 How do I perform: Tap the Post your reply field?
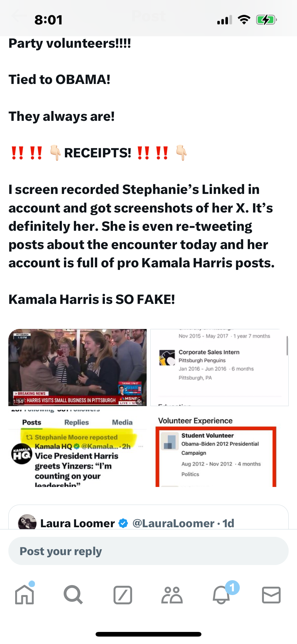coord(148,551)
